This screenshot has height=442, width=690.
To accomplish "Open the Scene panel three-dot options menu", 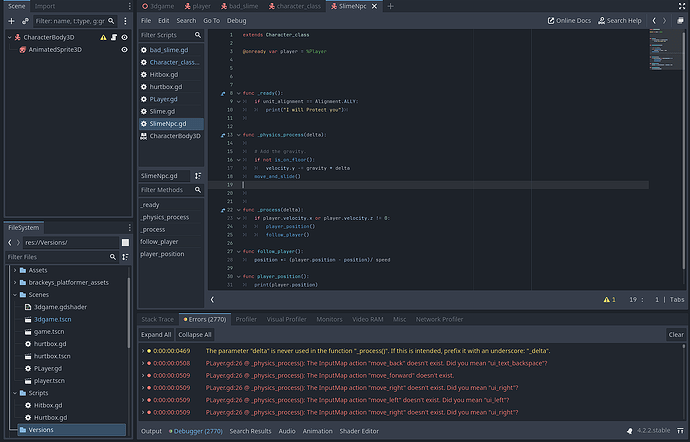I will click(125, 21).
